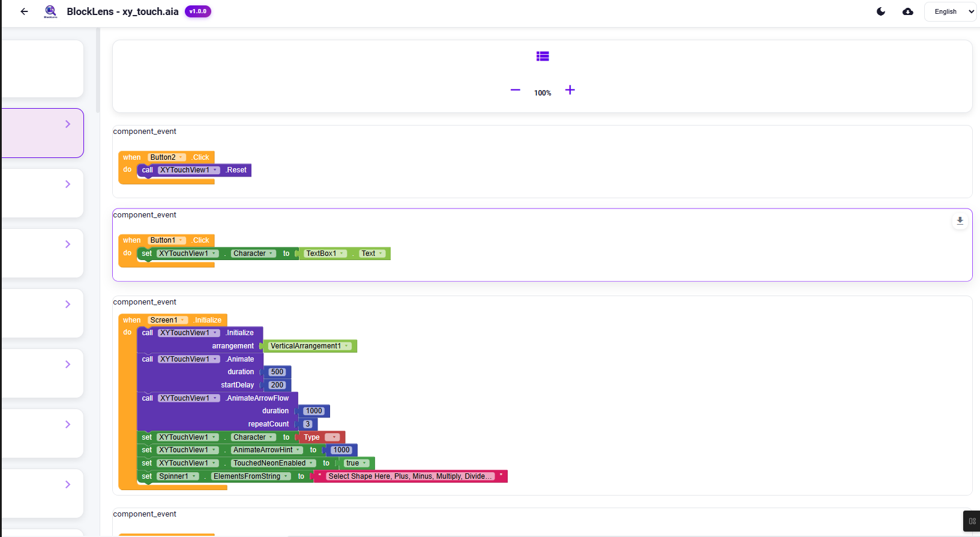The height and width of the screenshot is (537, 980).
Task: Click the pink 'Select Shape Here' text string
Action: pyautogui.click(x=410, y=476)
